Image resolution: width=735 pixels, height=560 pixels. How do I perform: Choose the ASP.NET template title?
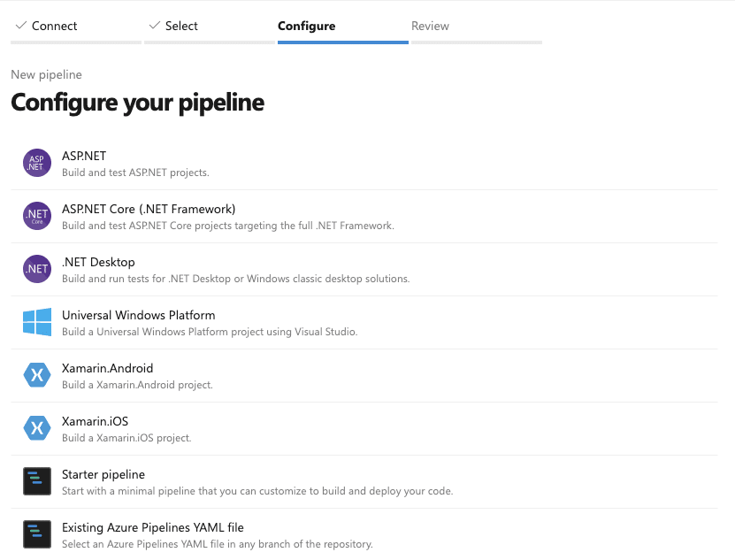pos(84,156)
